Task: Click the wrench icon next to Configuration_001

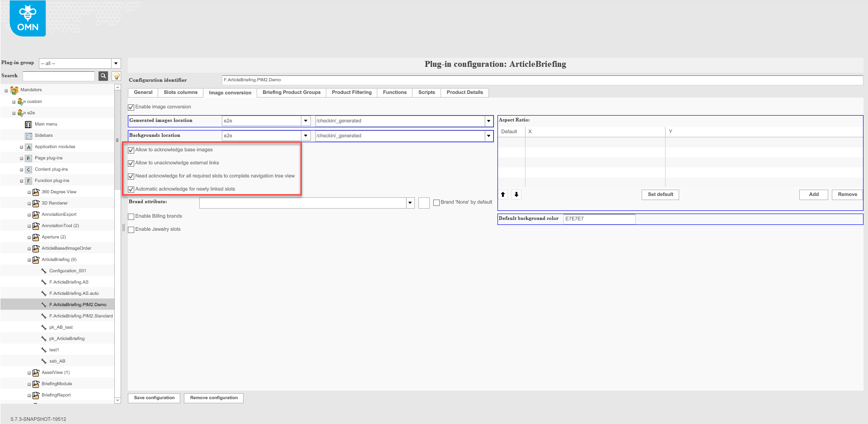Action: 43,270
